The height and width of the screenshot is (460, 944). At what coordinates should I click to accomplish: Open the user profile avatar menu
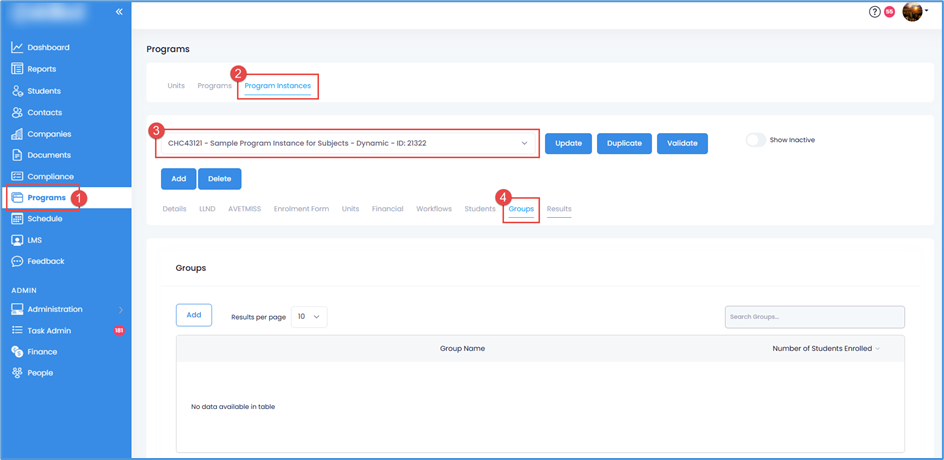[x=912, y=12]
